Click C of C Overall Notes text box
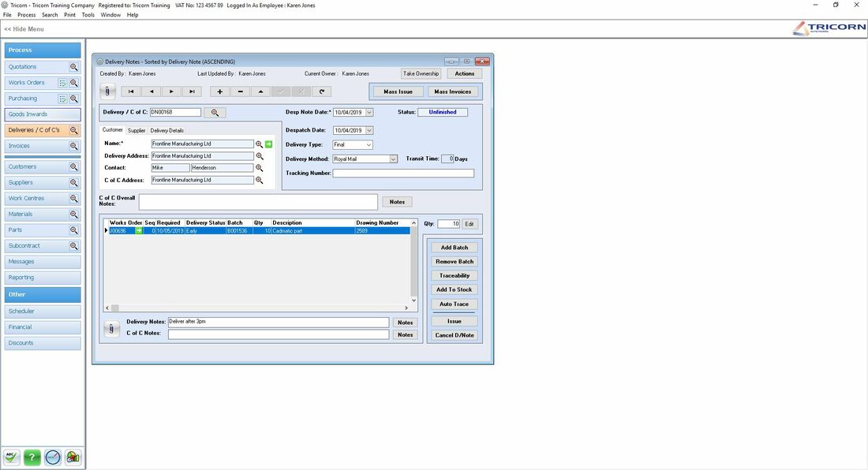This screenshot has width=868, height=470. point(258,203)
